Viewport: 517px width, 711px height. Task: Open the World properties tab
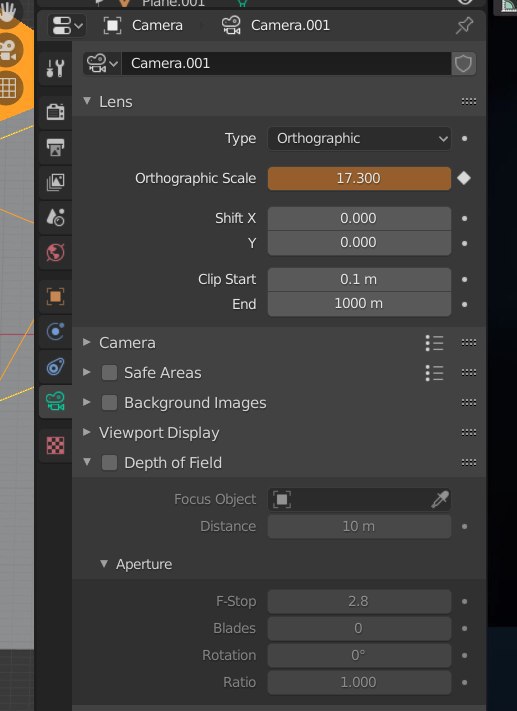pos(55,253)
